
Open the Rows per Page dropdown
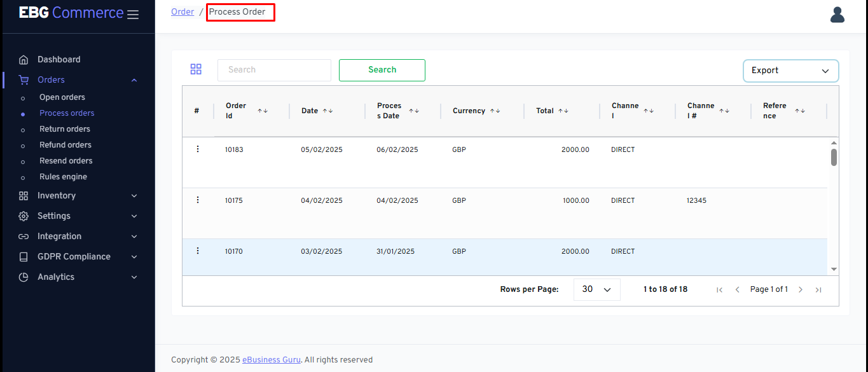(x=596, y=289)
